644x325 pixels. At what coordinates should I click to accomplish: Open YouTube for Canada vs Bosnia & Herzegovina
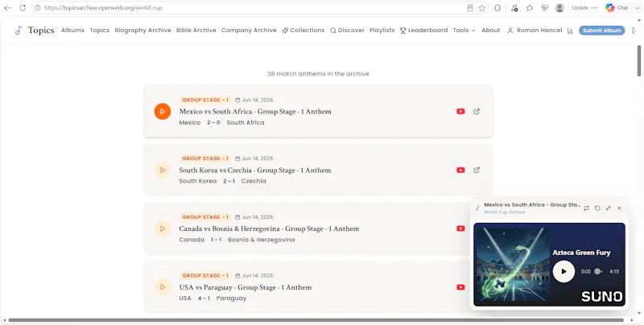(460, 228)
